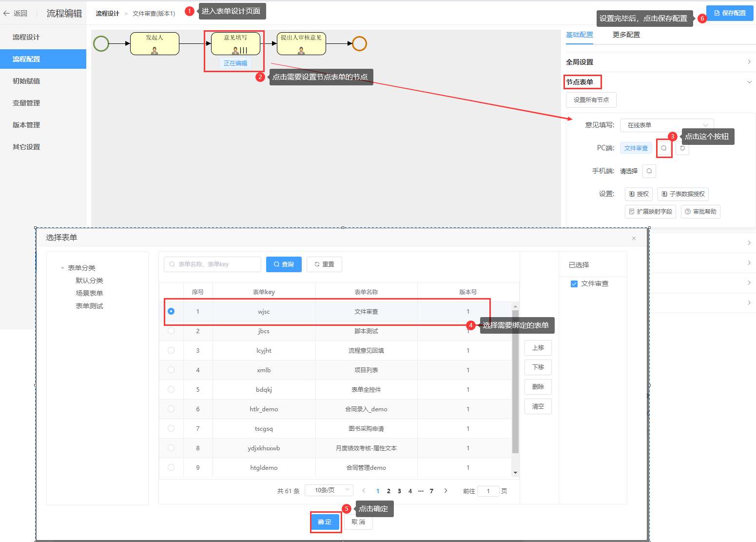Click the 授权 button

point(639,194)
